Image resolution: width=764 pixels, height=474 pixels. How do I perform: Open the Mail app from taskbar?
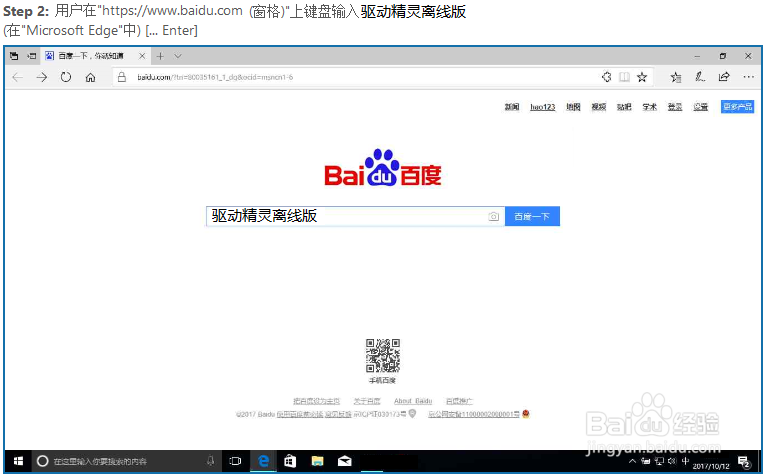tap(345, 461)
